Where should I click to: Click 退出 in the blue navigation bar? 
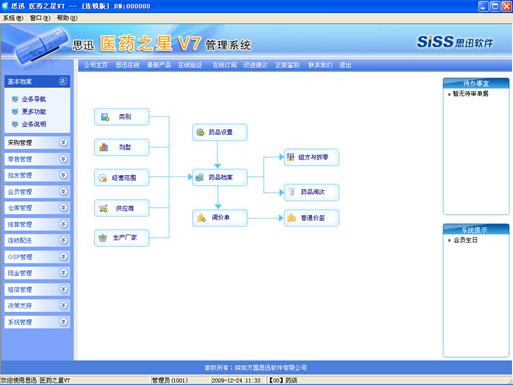(345, 65)
